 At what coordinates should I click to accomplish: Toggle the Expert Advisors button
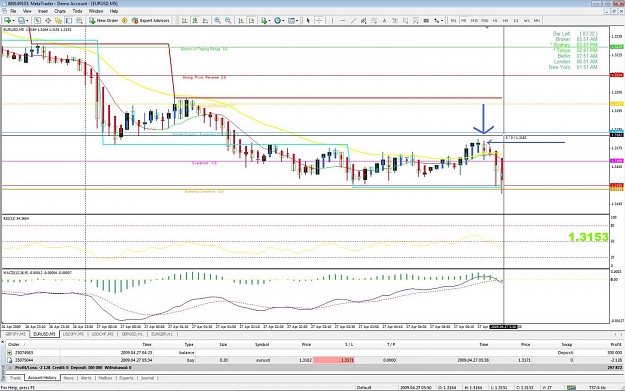coord(151,20)
